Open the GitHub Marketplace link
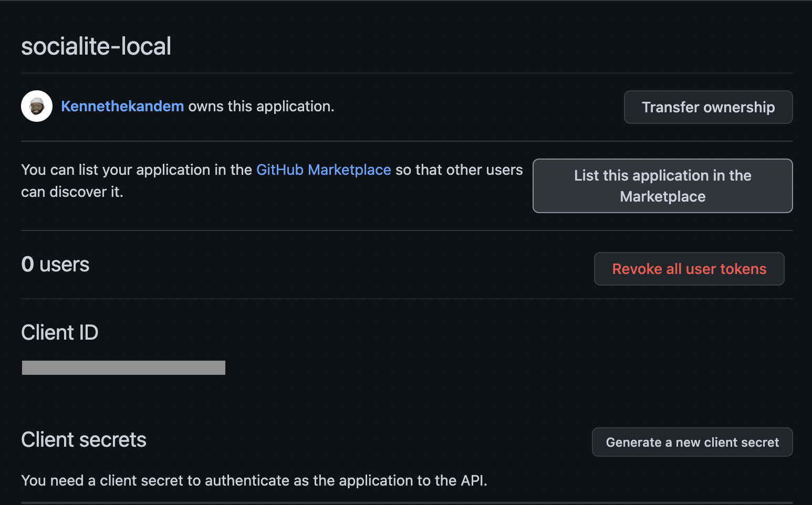 [x=324, y=170]
